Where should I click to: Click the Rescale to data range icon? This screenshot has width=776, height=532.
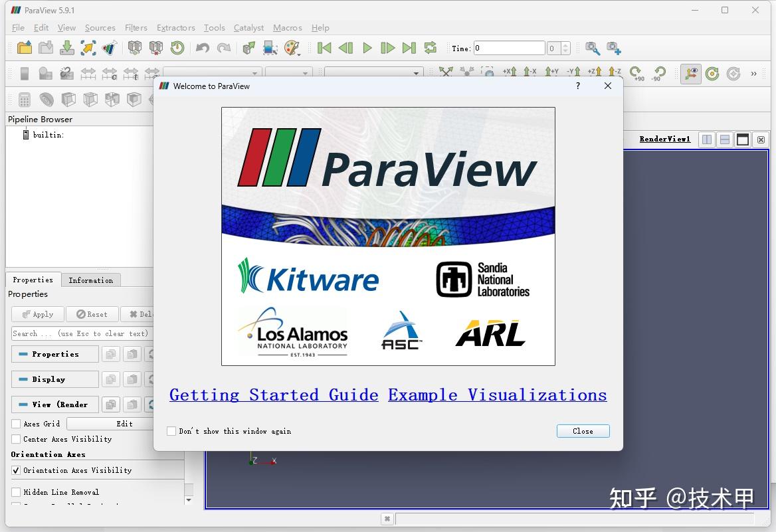tap(88, 74)
